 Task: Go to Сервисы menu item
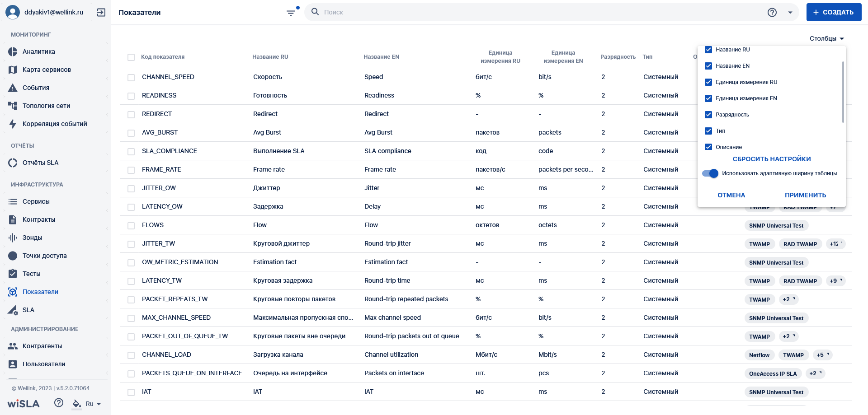(x=36, y=201)
